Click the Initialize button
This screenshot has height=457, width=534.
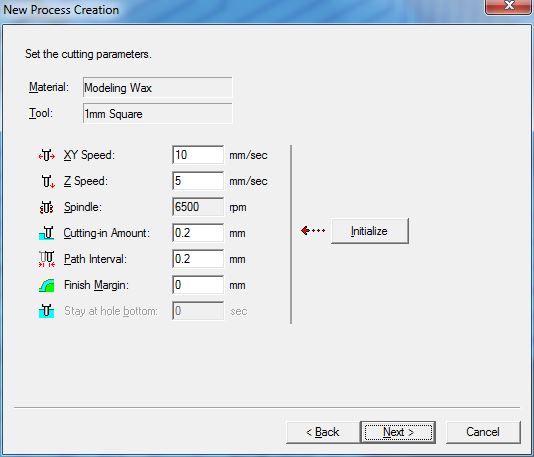pyautogui.click(x=370, y=231)
